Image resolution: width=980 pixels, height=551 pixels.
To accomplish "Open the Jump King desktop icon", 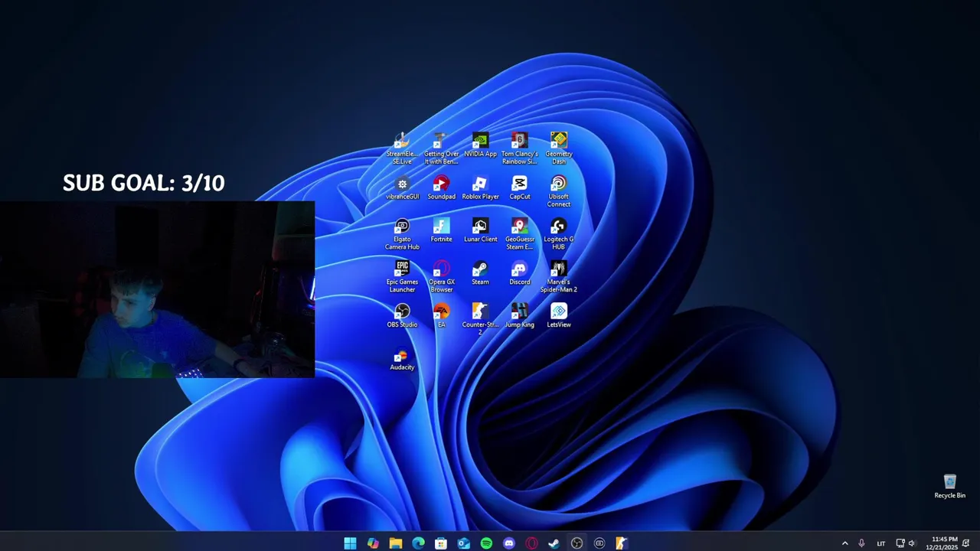I will coord(519,316).
